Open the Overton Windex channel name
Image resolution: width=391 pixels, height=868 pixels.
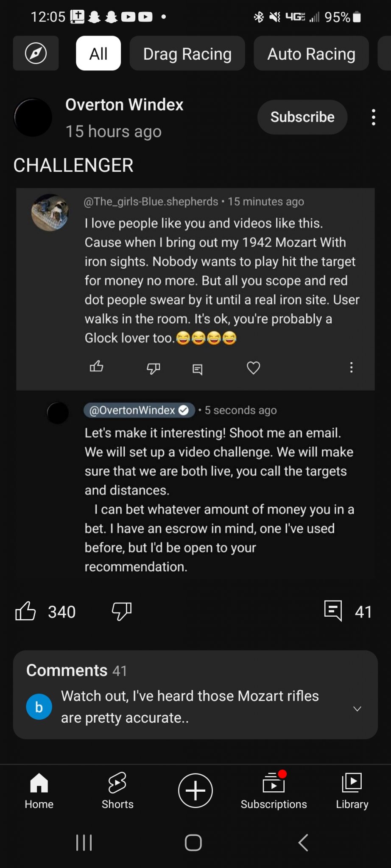[x=124, y=105]
